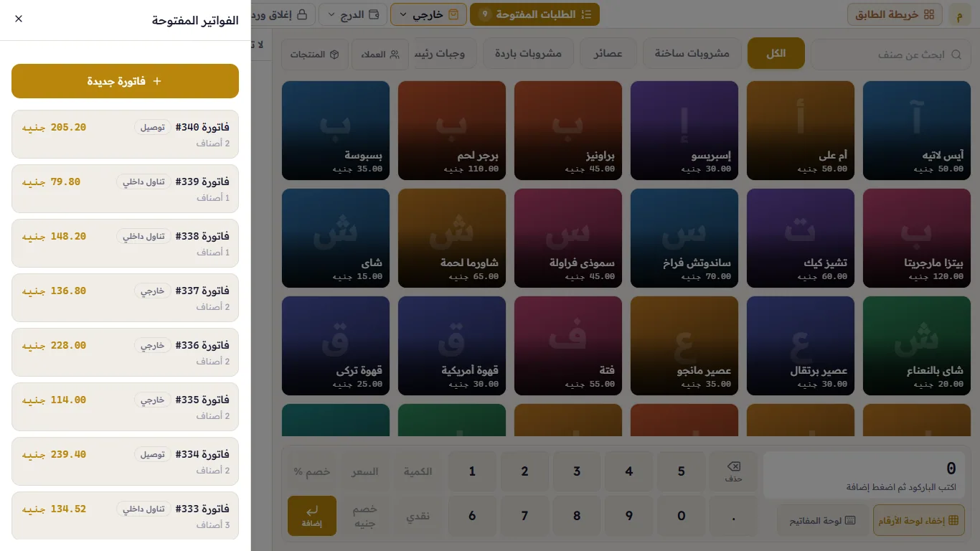980x551 pixels.
Task: Select invoice #338 worth 148.20
Action: click(125, 243)
